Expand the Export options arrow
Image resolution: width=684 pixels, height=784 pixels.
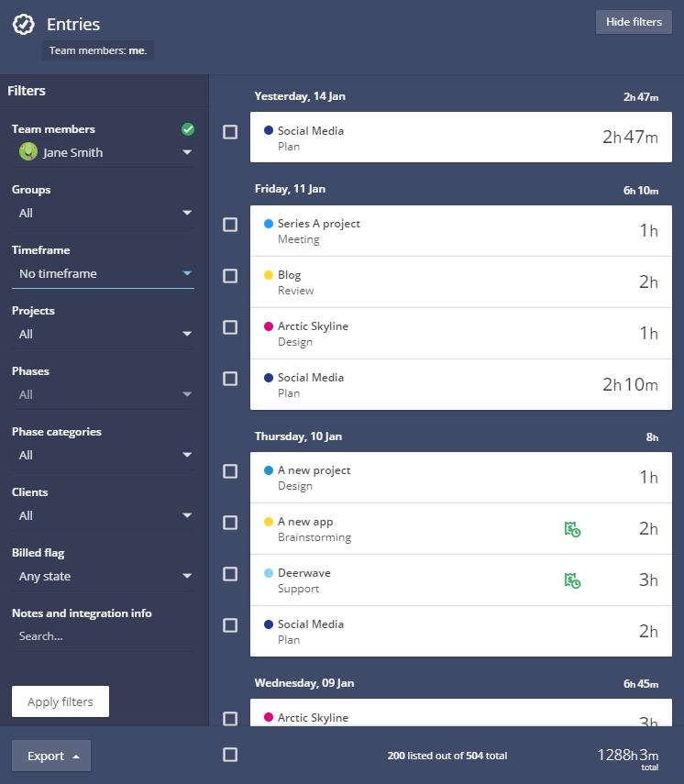click(x=75, y=756)
